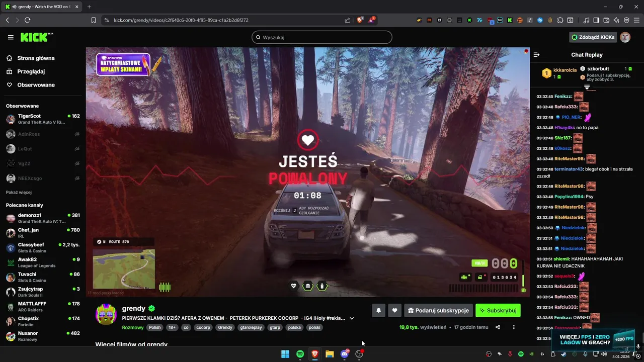
Task: Open Obserwowane in the sidebar
Action: (30, 85)
